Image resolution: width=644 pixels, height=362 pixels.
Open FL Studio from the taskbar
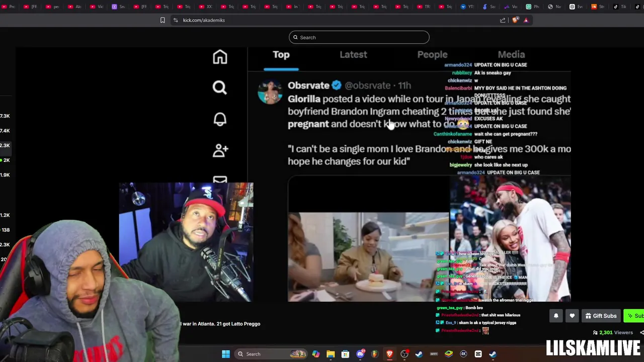pyautogui.click(x=375, y=354)
